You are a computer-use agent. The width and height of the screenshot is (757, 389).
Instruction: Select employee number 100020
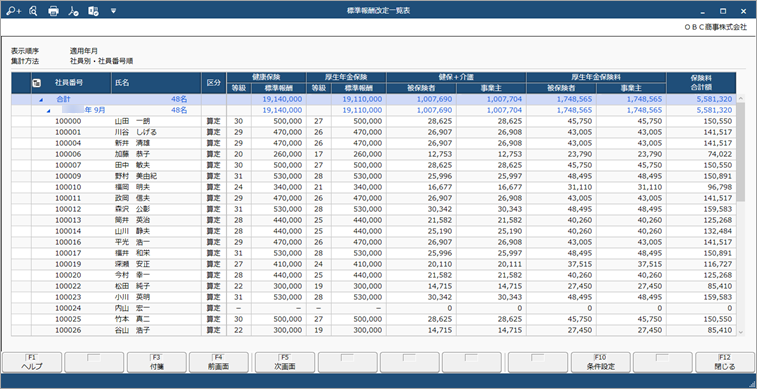(68, 276)
